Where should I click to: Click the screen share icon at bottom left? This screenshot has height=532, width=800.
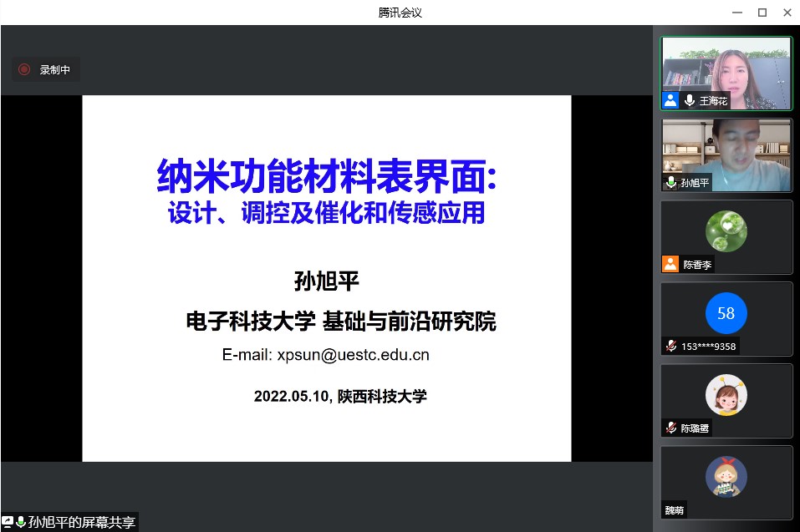click(8, 522)
